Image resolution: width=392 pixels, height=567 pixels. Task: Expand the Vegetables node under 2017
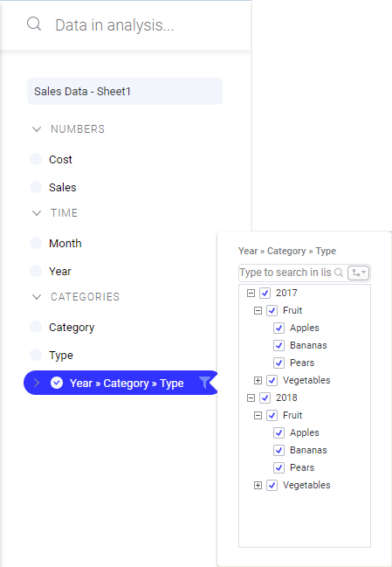click(x=258, y=380)
